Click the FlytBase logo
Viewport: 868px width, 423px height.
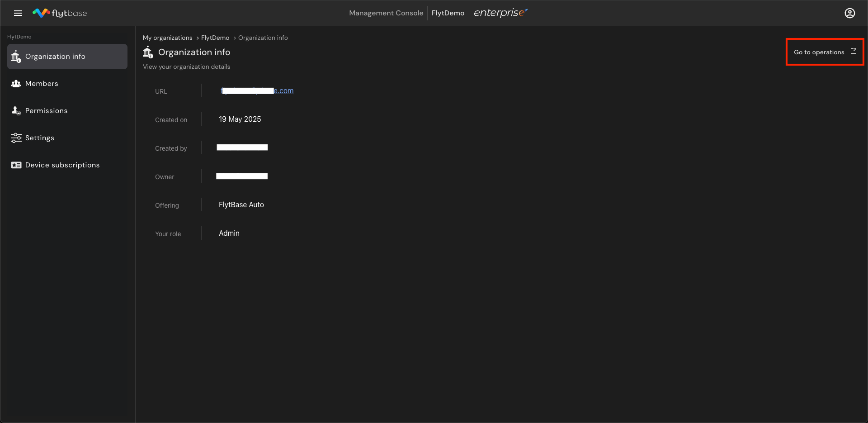(60, 13)
